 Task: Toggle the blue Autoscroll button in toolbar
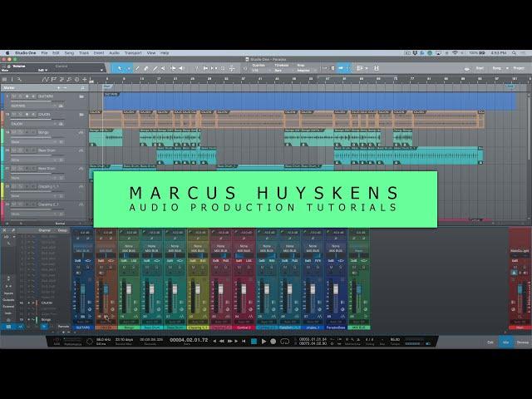click(342, 68)
